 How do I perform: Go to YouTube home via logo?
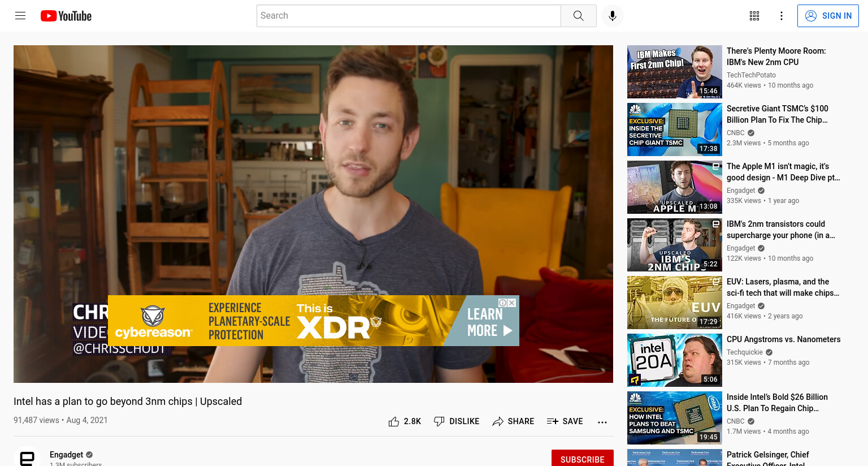pos(66,16)
